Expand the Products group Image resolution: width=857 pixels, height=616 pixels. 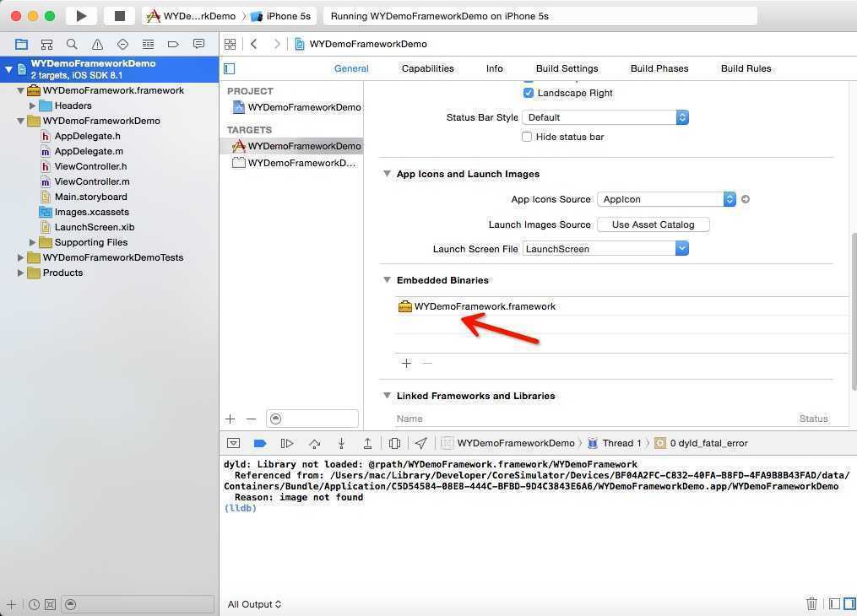point(20,273)
